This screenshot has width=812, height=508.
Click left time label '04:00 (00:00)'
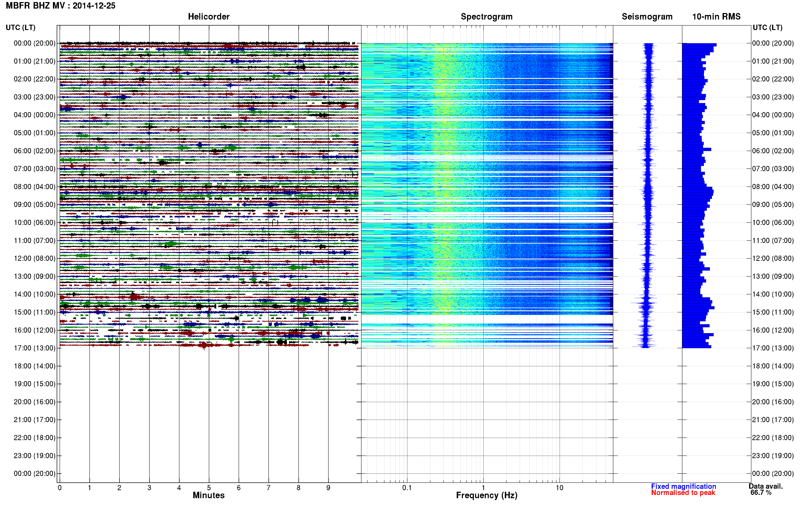(35, 115)
